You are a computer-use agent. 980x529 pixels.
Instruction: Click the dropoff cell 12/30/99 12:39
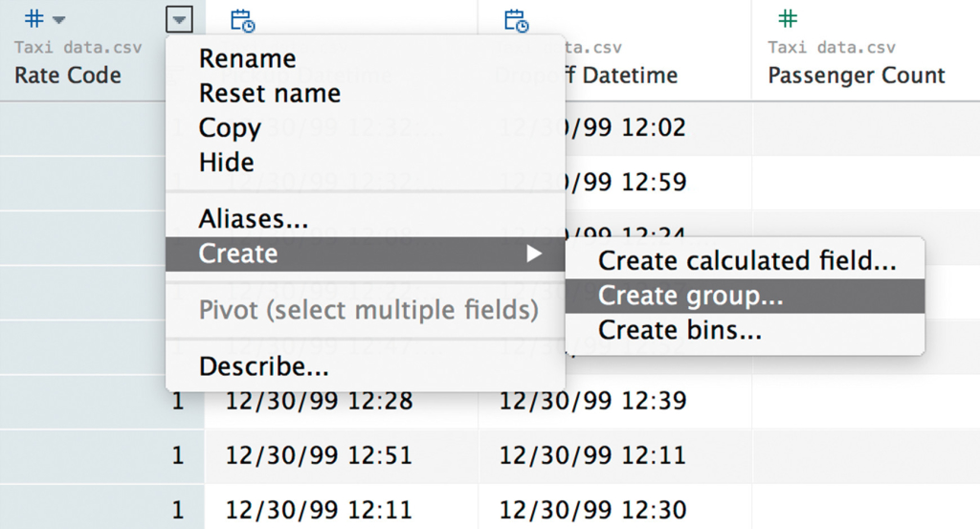point(592,401)
